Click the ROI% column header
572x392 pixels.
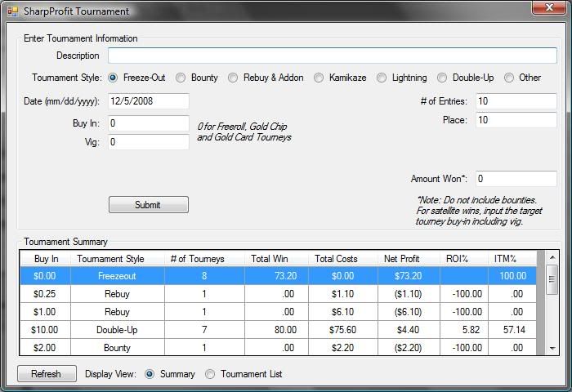tap(464, 259)
